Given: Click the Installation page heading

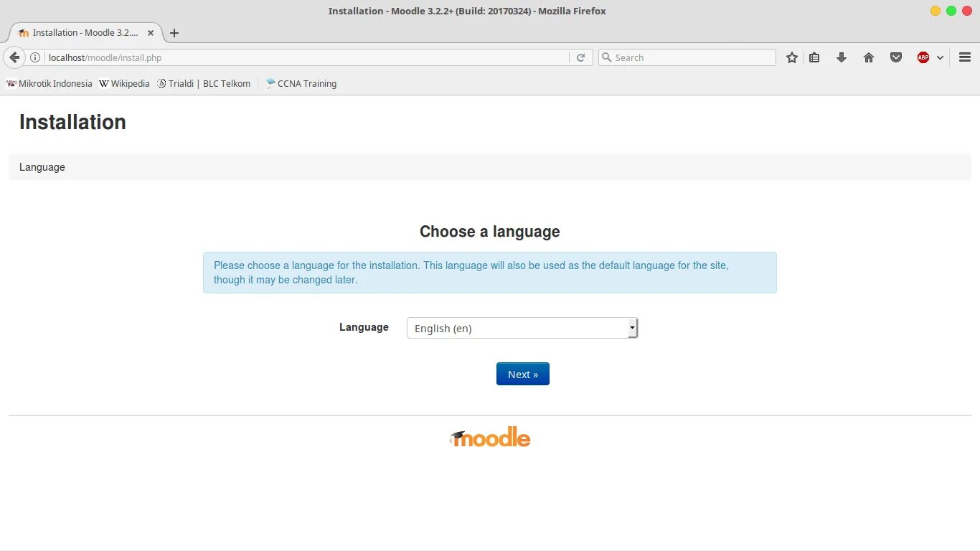Looking at the screenshot, I should click(72, 122).
